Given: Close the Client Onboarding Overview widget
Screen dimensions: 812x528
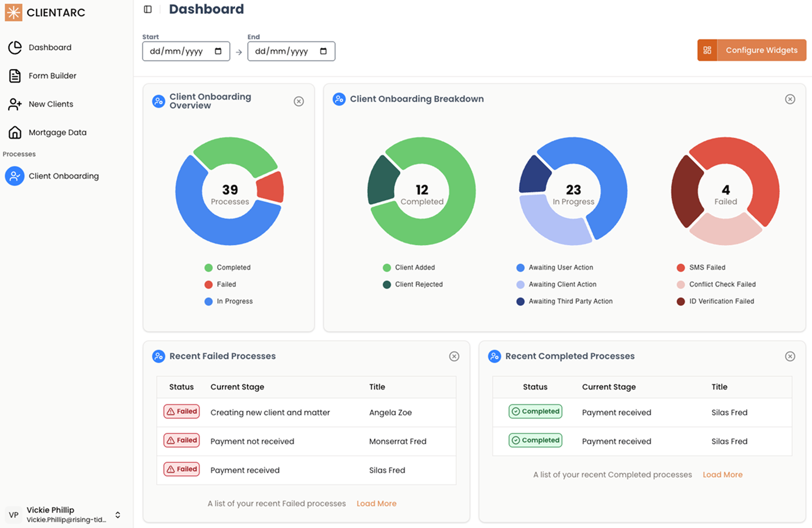Looking at the screenshot, I should (299, 101).
